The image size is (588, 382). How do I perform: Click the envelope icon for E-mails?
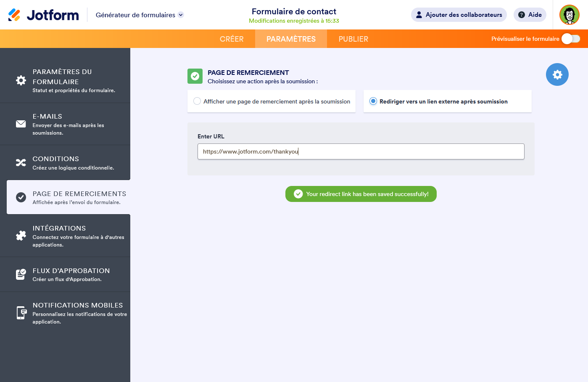pos(21,124)
